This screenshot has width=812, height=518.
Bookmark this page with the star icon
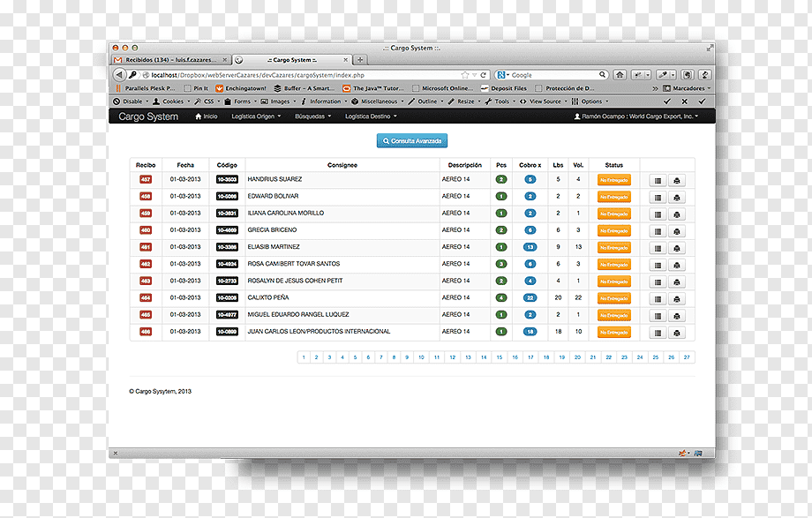click(465, 75)
